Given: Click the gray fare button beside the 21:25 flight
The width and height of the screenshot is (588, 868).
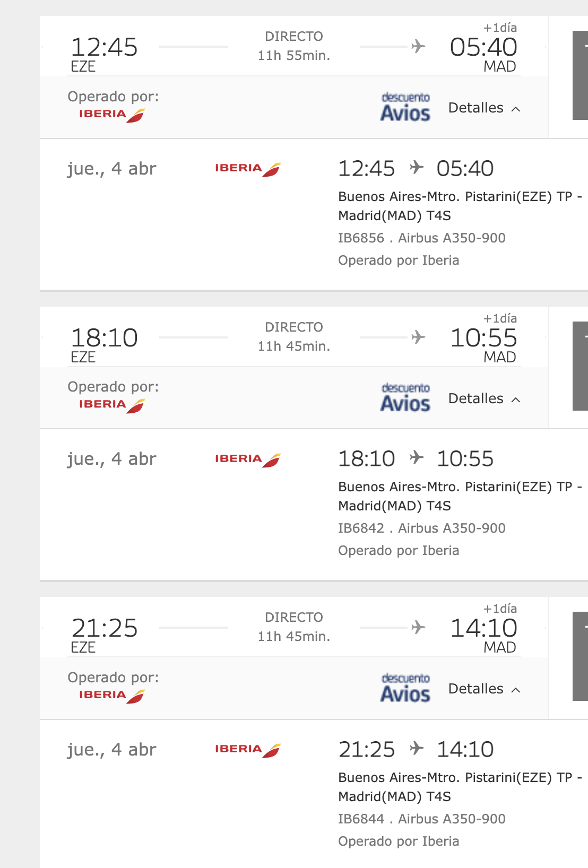Looking at the screenshot, I should point(580,656).
